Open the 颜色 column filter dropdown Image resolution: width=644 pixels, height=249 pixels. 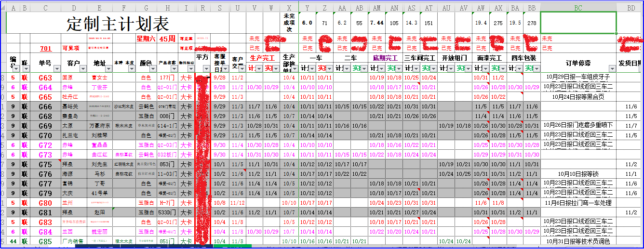tap(153, 68)
